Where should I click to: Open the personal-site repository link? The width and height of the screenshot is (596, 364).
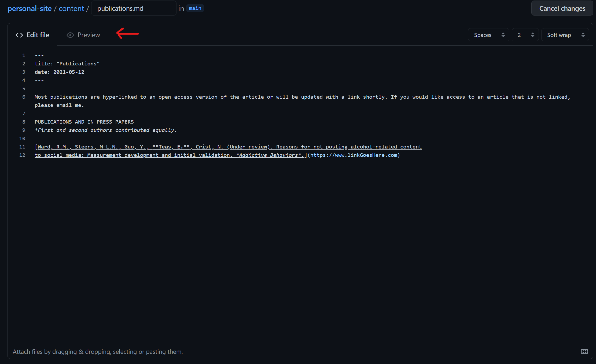[30, 9]
